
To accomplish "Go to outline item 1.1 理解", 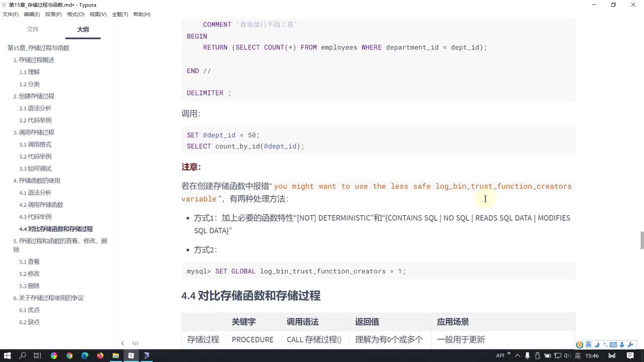I will (x=29, y=72).
